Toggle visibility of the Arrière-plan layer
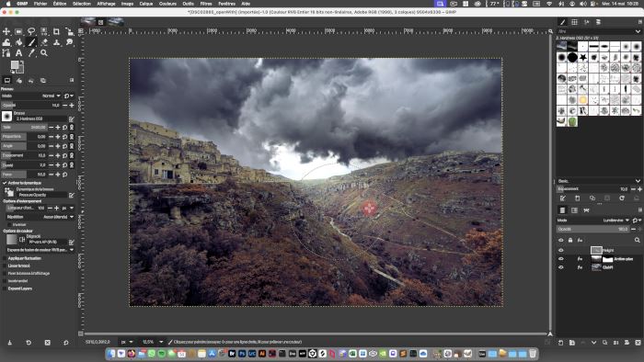Image resolution: width=644 pixels, height=362 pixels. [x=560, y=259]
